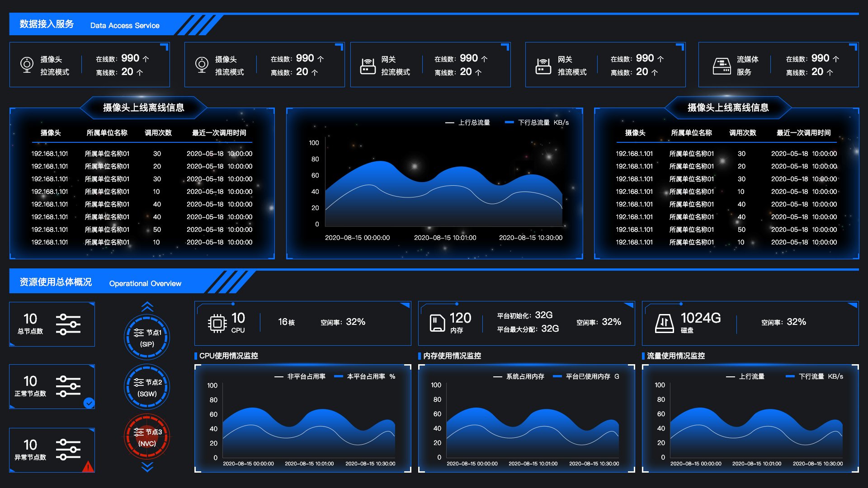Click the sliders icon in 总节点数 card
The image size is (868, 488).
[68, 324]
